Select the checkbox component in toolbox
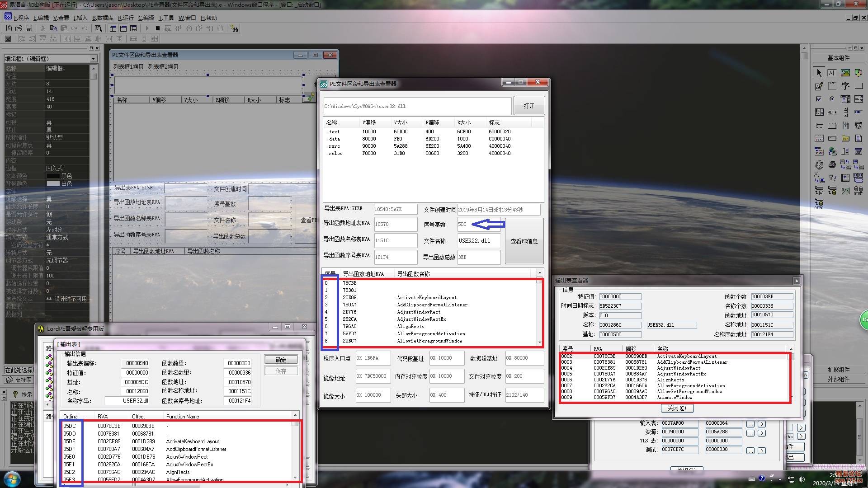Image resolution: width=868 pixels, height=488 pixels. pyautogui.click(x=819, y=99)
